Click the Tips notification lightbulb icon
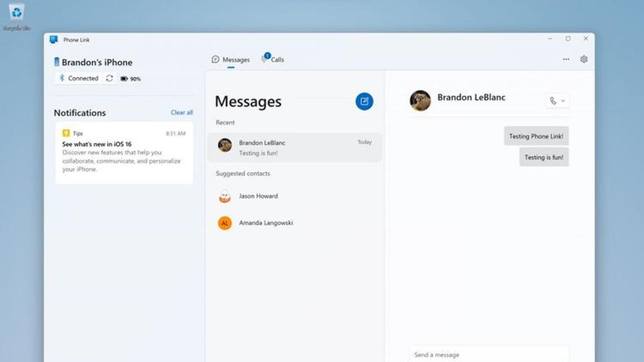The height and width of the screenshot is (362, 644). tap(66, 133)
